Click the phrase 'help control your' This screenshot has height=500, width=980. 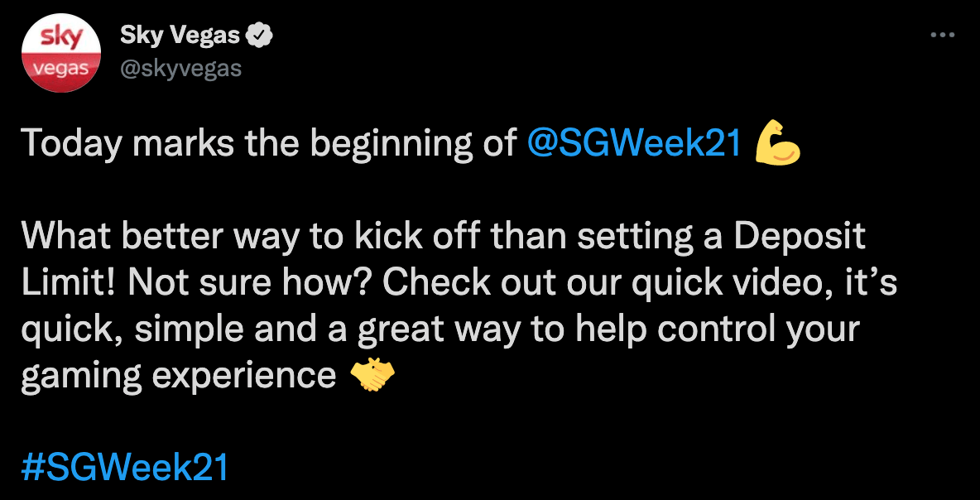tap(718, 330)
